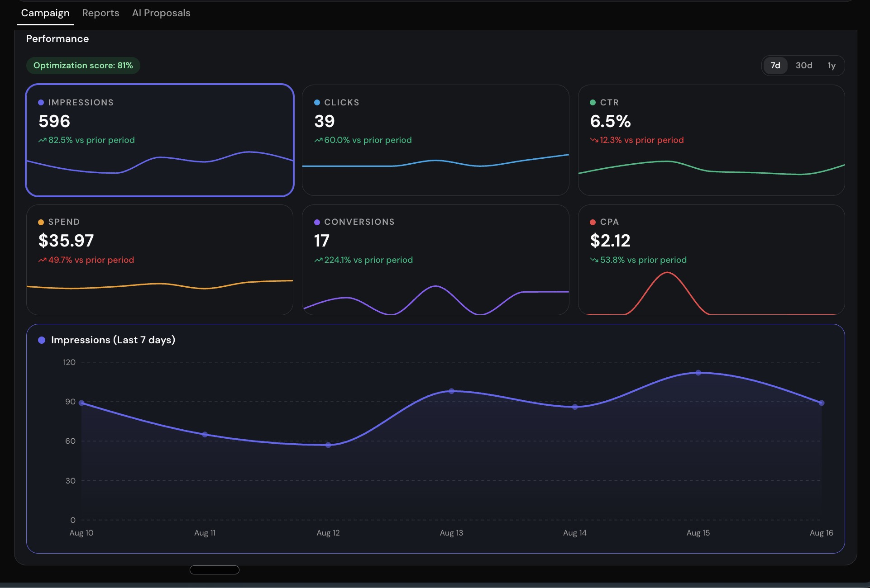Click the 6.5% CTR value
This screenshot has height=588, width=870.
[610, 121]
